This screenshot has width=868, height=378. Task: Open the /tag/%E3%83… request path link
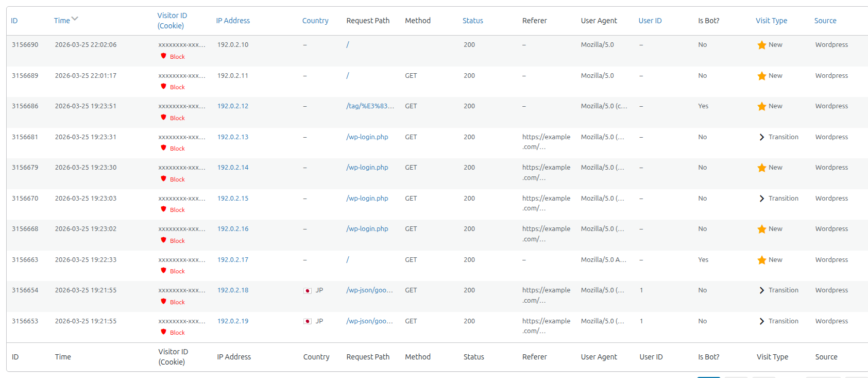click(x=370, y=106)
